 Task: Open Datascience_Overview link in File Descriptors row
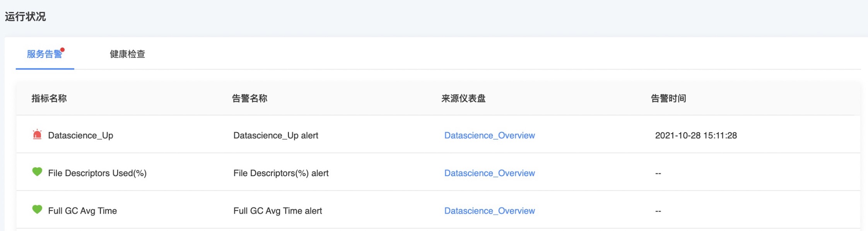click(x=489, y=173)
